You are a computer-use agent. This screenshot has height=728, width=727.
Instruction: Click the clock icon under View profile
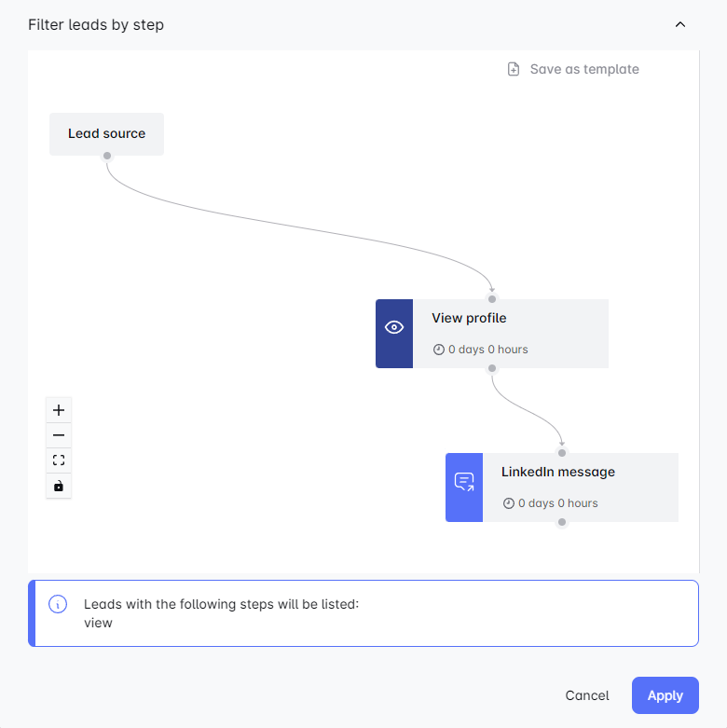[x=439, y=350]
